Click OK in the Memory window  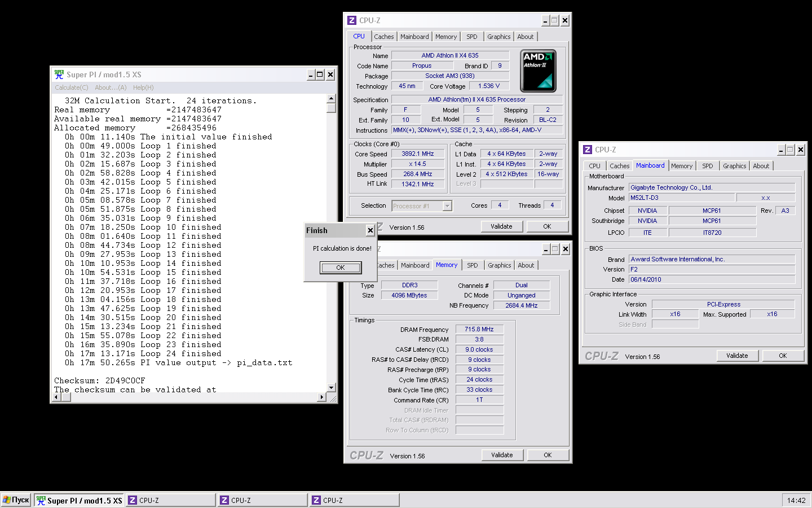(x=548, y=455)
